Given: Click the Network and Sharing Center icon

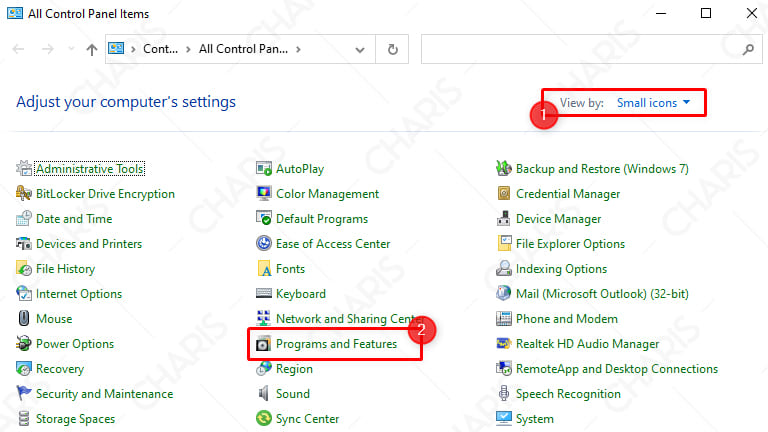Looking at the screenshot, I should point(264,318).
